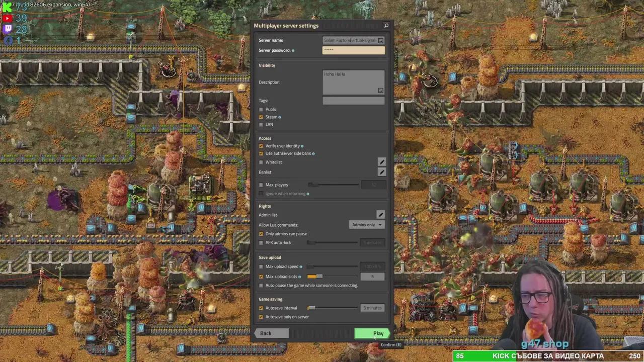Click the Twitch viewer count icon in overlay
Viewport: 644px width, 362px height.
pyautogui.click(x=8, y=30)
